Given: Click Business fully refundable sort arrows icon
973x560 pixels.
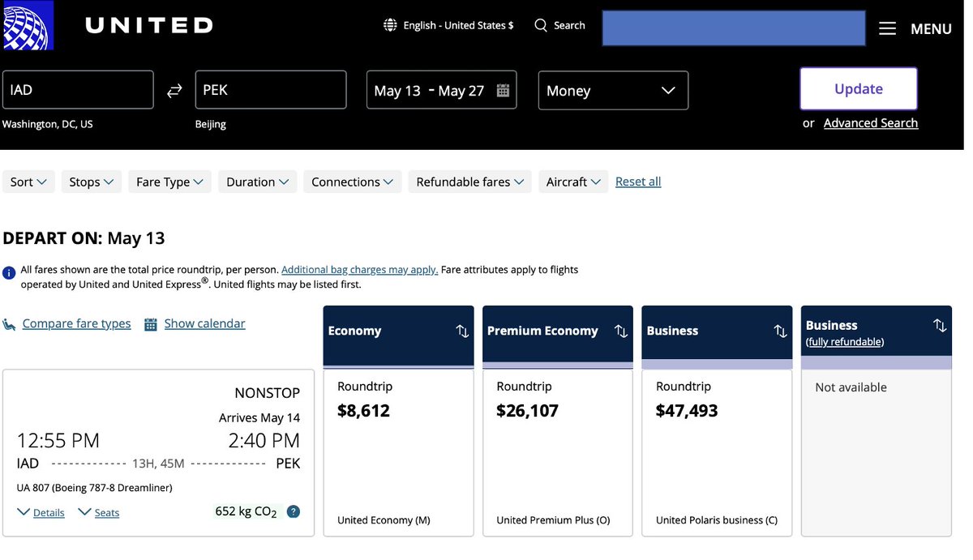Looking at the screenshot, I should [940, 325].
